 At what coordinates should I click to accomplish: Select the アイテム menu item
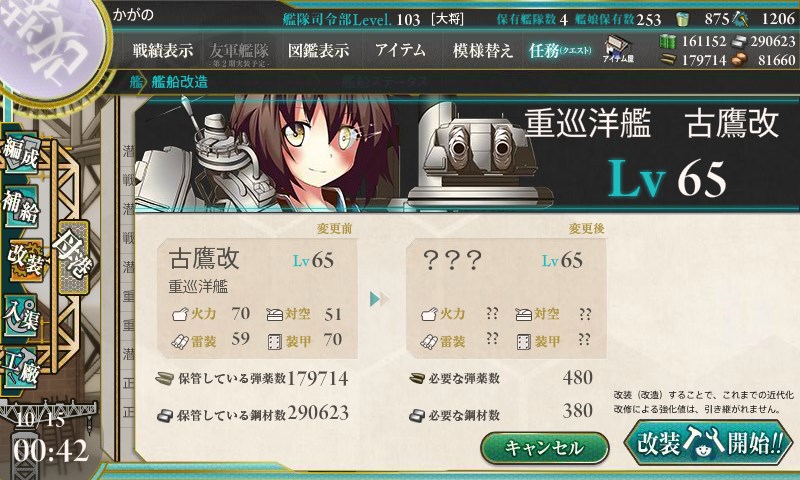coord(401,50)
